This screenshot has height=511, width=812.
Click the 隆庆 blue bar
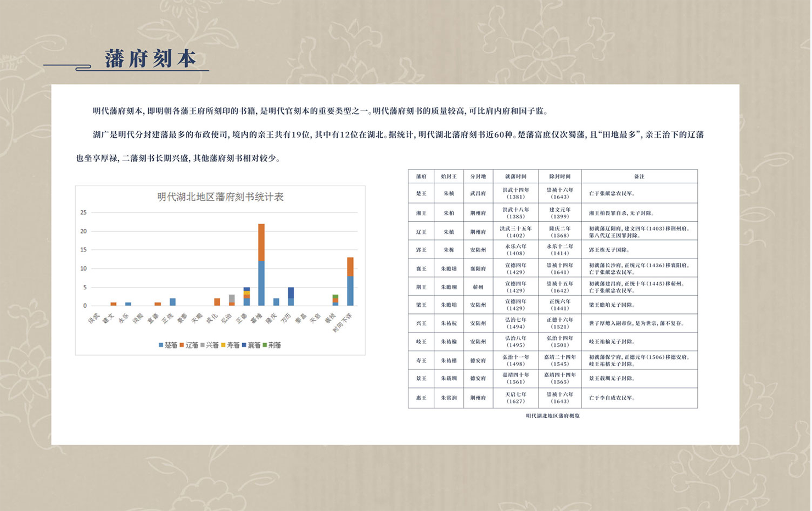pyautogui.click(x=276, y=302)
